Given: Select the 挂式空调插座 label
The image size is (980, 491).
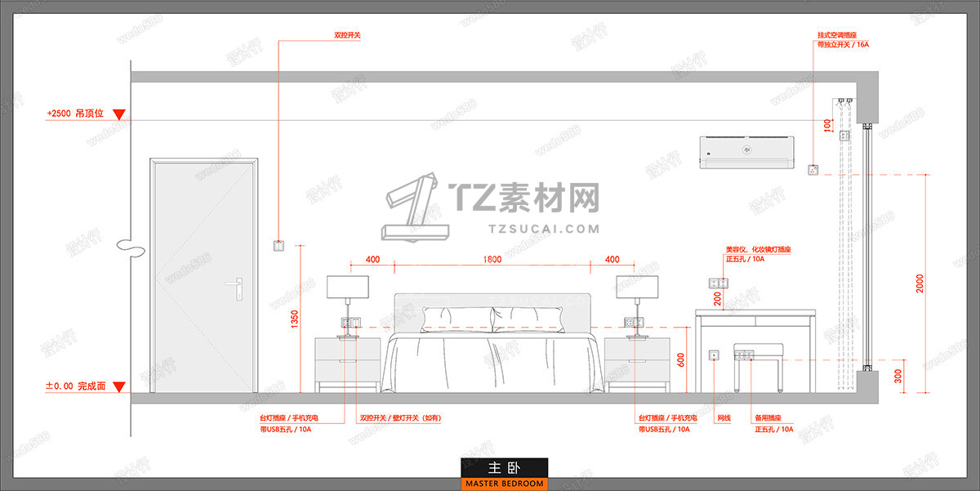Looking at the screenshot, I should point(838,36).
